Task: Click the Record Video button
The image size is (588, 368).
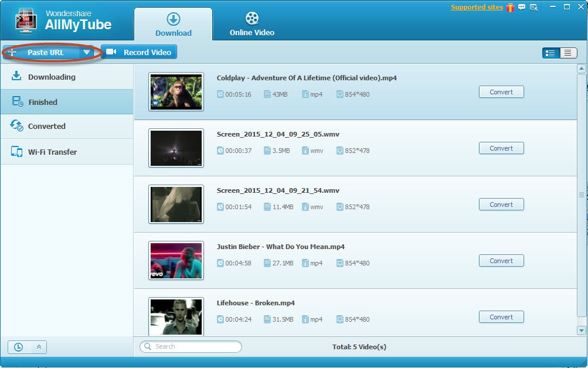Action: pyautogui.click(x=139, y=52)
